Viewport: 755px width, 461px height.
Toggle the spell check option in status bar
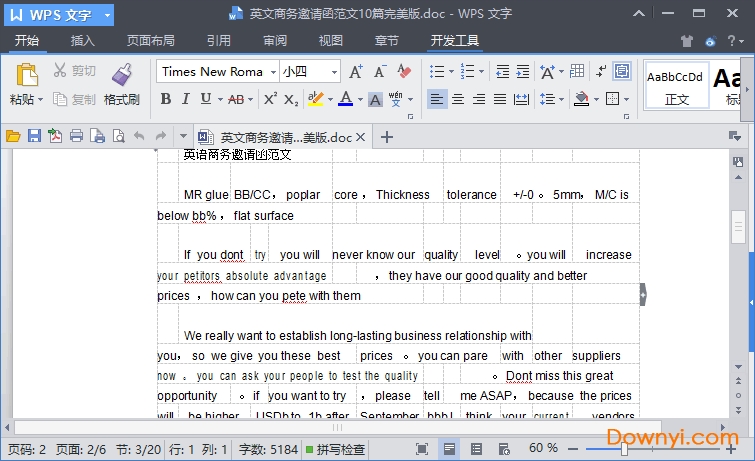pyautogui.click(x=335, y=449)
